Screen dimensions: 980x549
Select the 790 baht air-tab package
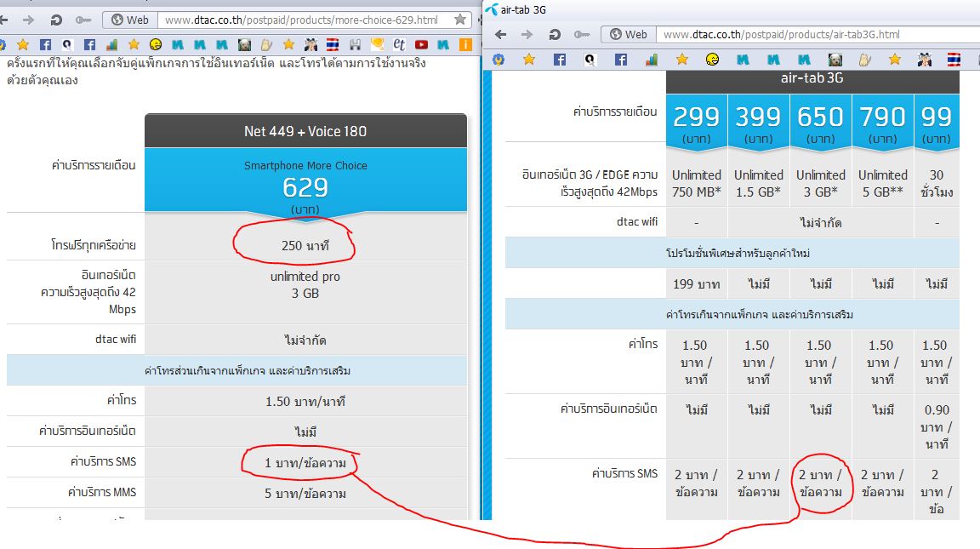coord(882,123)
